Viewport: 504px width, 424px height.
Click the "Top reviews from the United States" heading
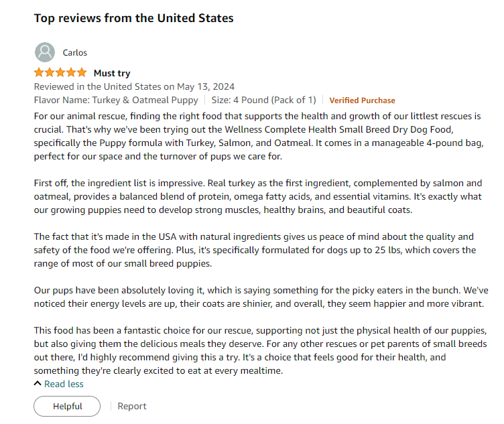pos(134,18)
